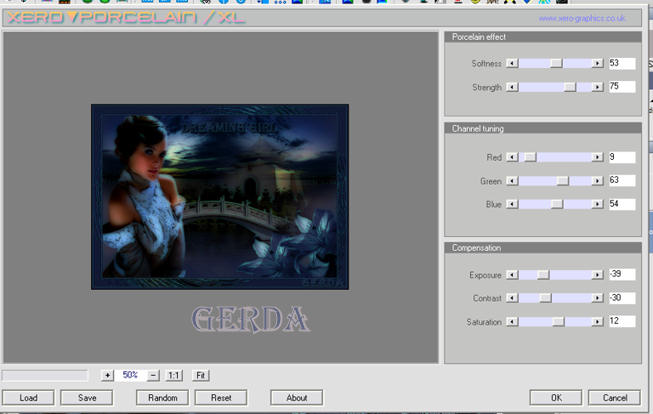
Task: Increase Strength with its right arrow
Action: point(598,87)
